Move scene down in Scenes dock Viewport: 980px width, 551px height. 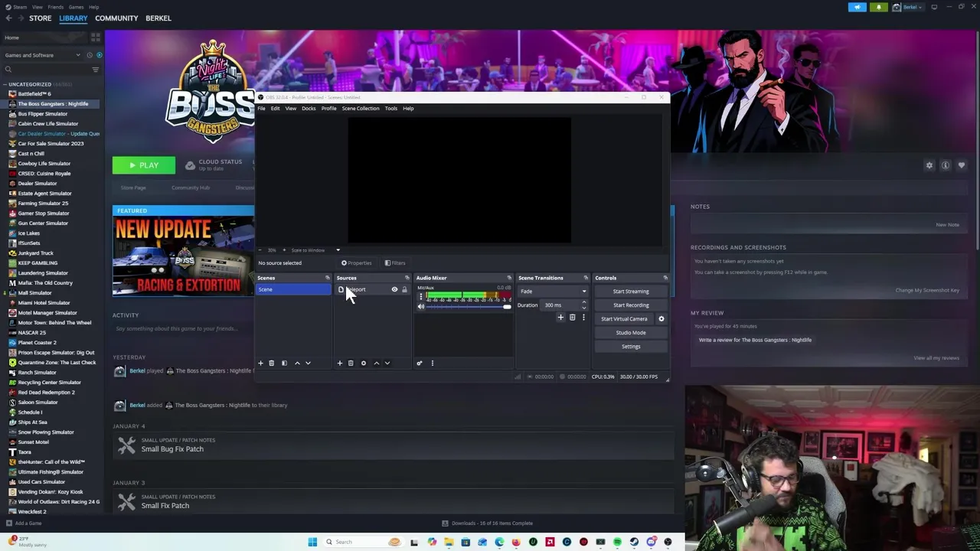tap(308, 364)
